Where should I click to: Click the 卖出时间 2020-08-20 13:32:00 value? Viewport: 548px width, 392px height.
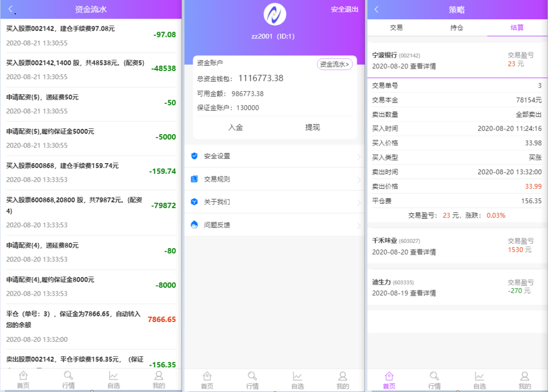tap(509, 172)
